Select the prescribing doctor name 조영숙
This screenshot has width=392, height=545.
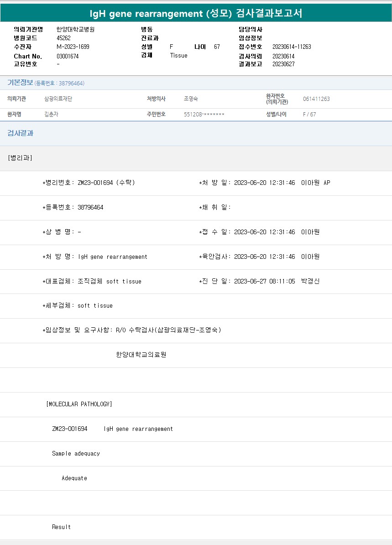pos(191,99)
